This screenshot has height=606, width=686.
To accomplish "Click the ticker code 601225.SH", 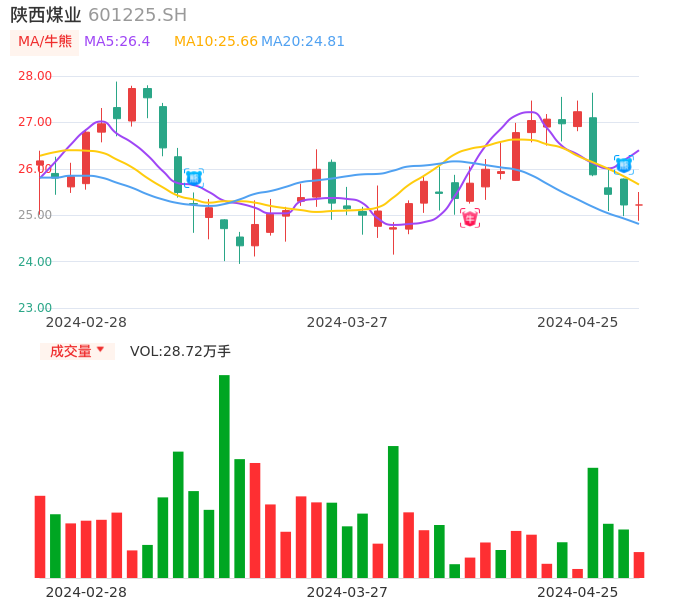I will (x=137, y=15).
